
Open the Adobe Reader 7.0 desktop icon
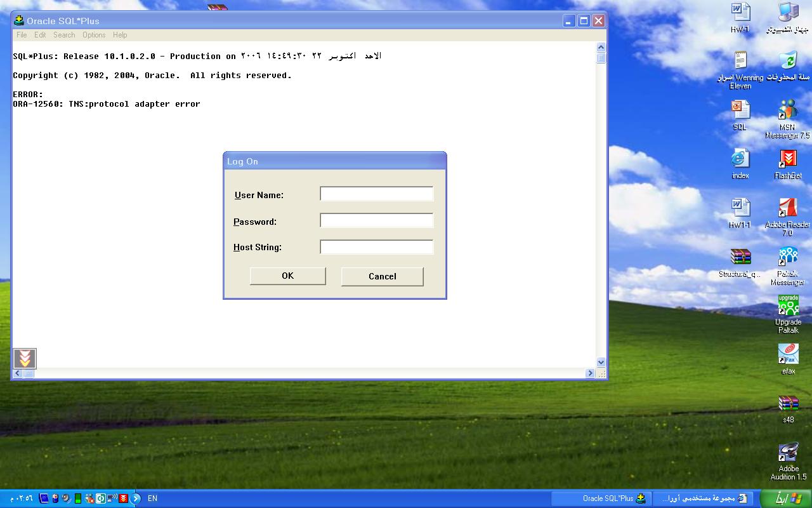pos(788,208)
